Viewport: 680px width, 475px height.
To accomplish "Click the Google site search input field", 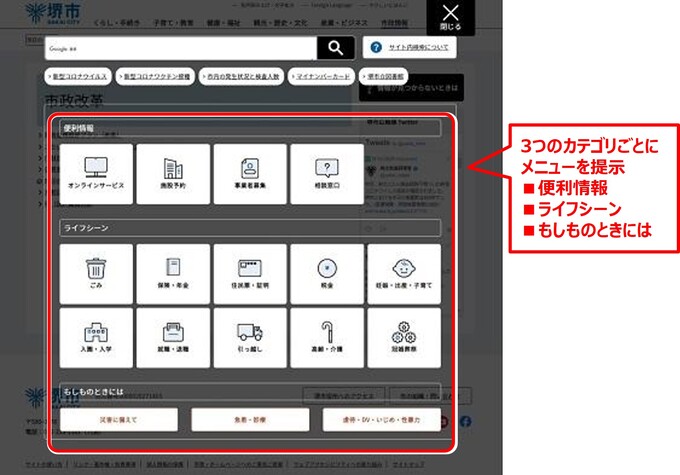I will coord(181,48).
